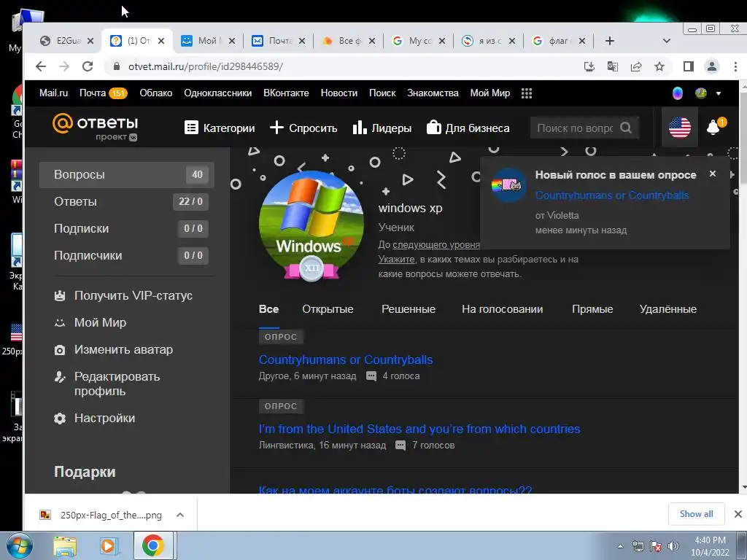Open the Windows Start button

click(x=20, y=545)
